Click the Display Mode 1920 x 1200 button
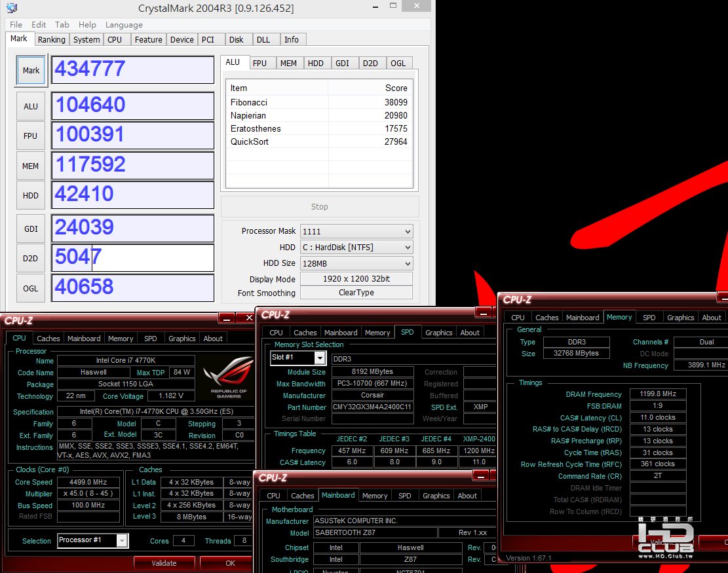Screen dimensions: 728x573 356,279
